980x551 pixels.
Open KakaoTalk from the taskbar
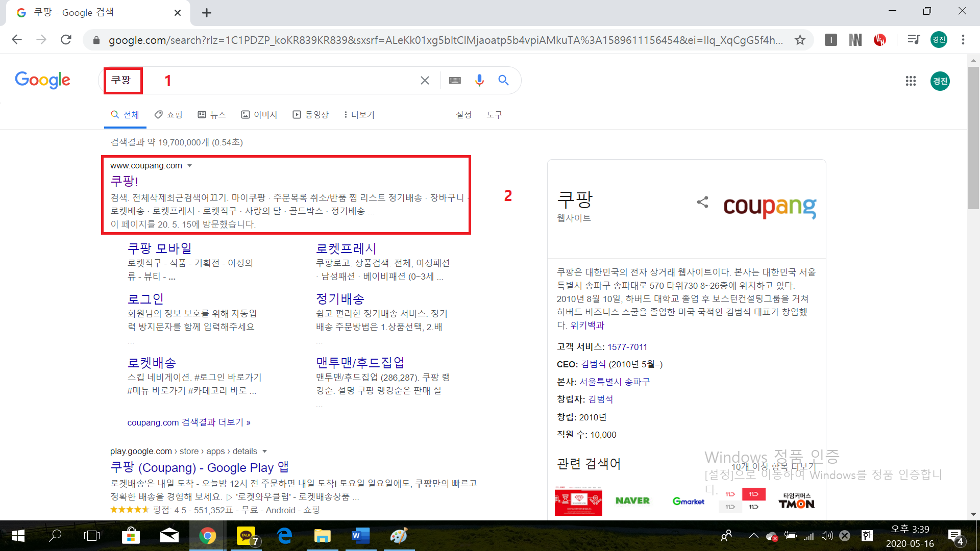coord(247,536)
